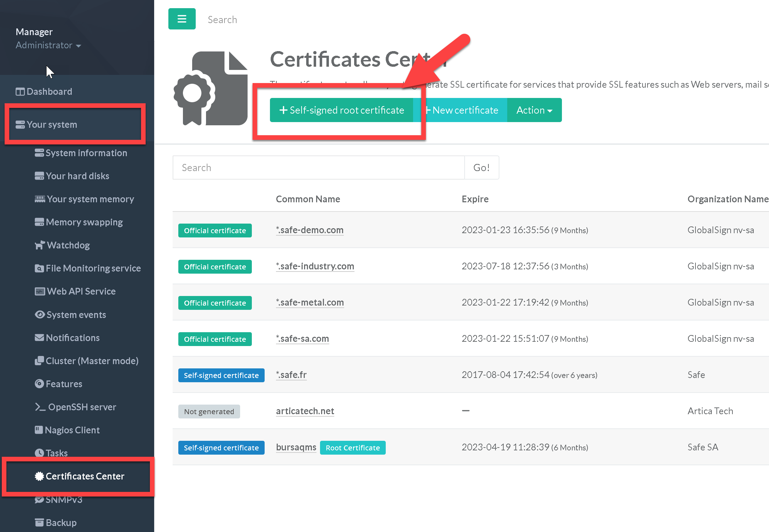769x532 pixels.
Task: Click the Notifications envelope icon
Action: tap(39, 338)
